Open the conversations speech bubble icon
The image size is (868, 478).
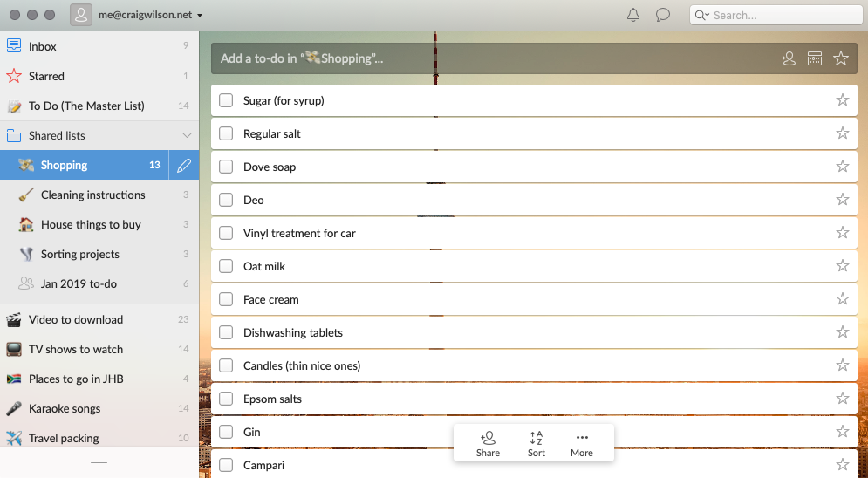(x=663, y=15)
